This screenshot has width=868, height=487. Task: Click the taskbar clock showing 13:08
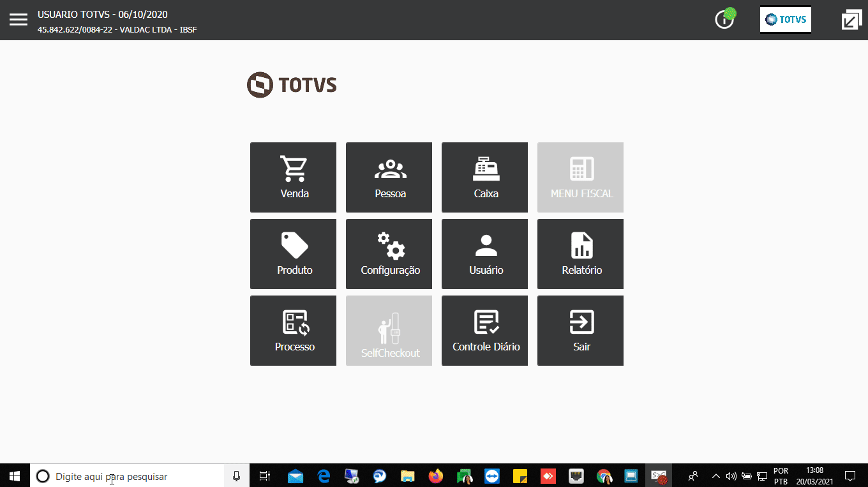814,476
